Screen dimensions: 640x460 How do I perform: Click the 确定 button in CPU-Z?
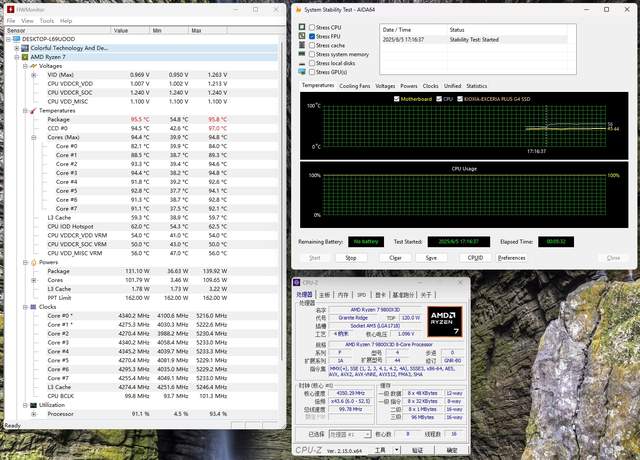coord(452,450)
